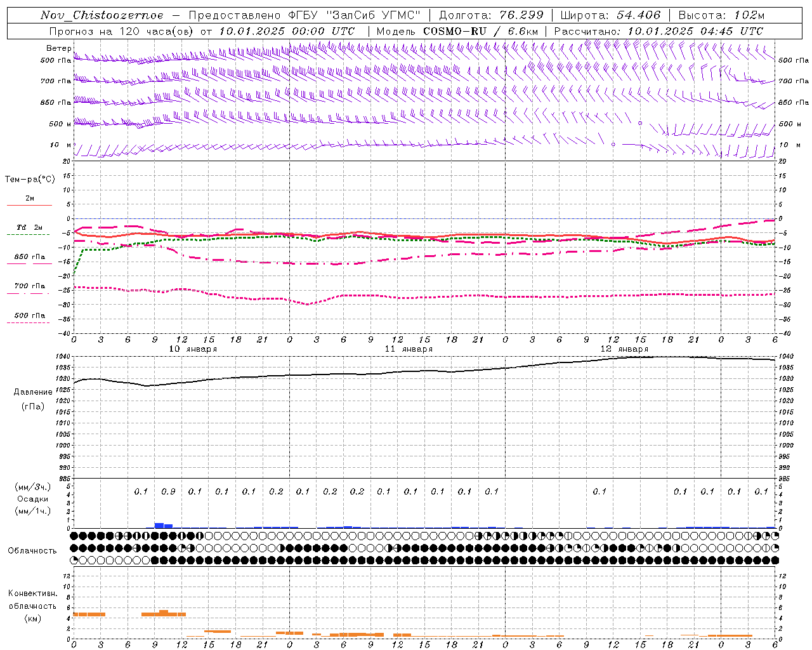Click the COSMO-RU model name text
Image resolution: width=812 pixels, height=650 pixels.
(450, 31)
